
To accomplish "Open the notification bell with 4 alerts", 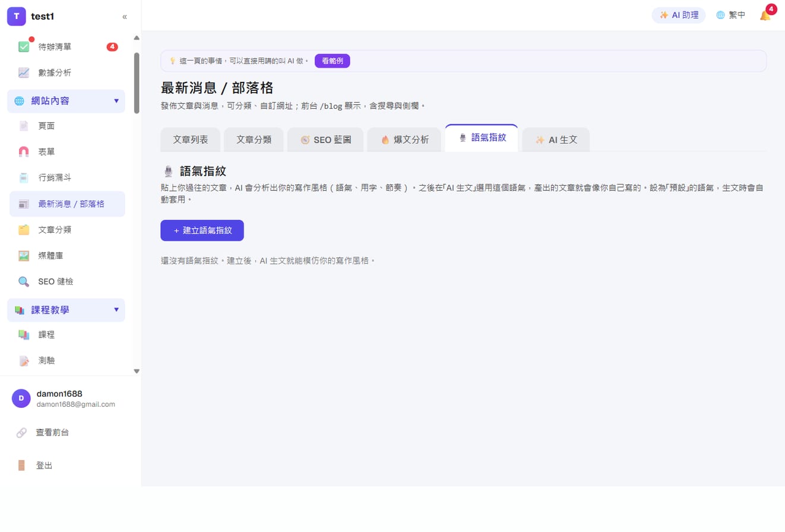I will coord(765,15).
